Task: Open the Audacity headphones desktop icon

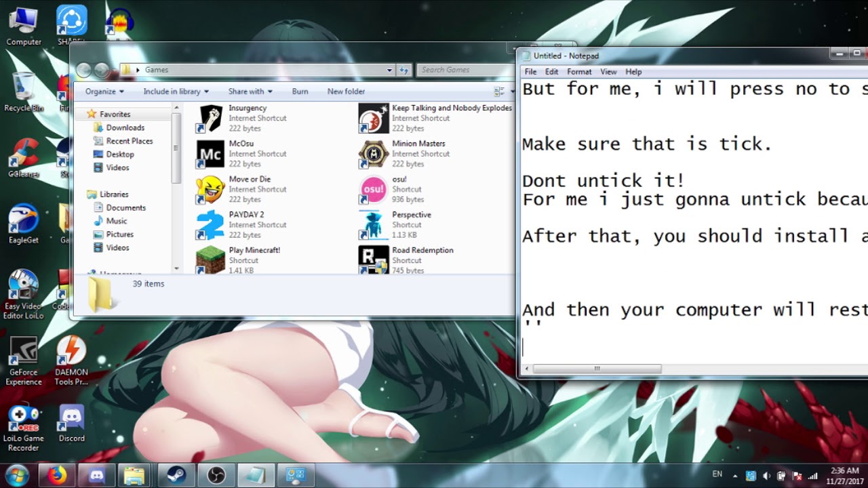Action: (x=119, y=22)
